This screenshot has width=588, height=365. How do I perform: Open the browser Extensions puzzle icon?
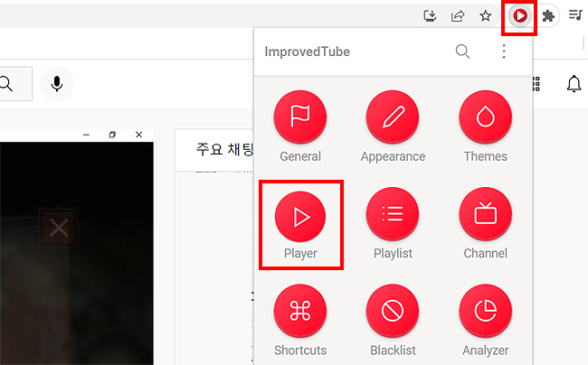pos(548,16)
